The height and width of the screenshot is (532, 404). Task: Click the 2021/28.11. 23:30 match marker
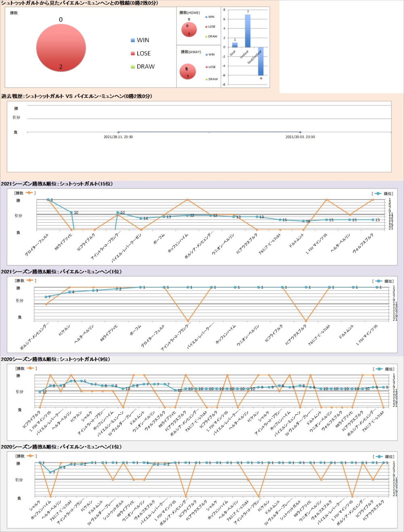coord(118,132)
